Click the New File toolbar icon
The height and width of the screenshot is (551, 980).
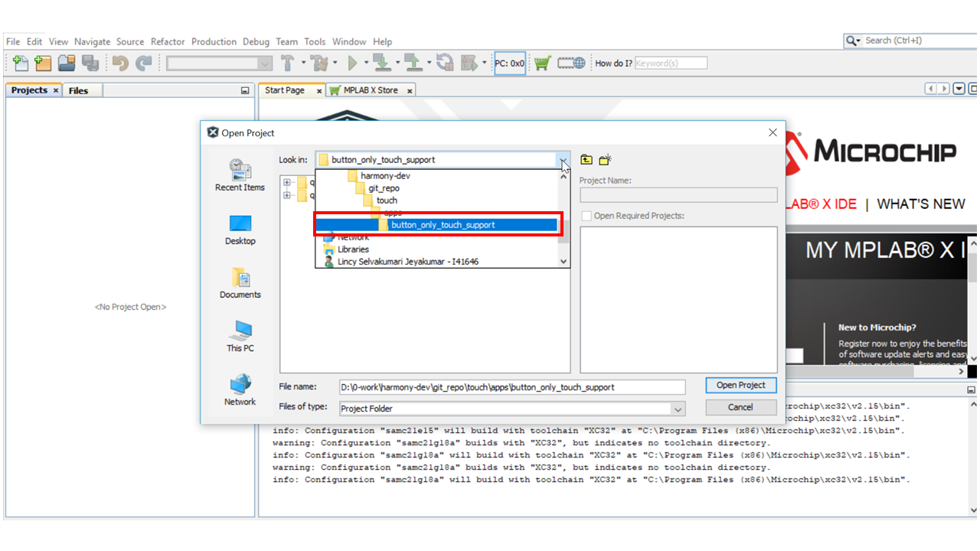(x=21, y=64)
